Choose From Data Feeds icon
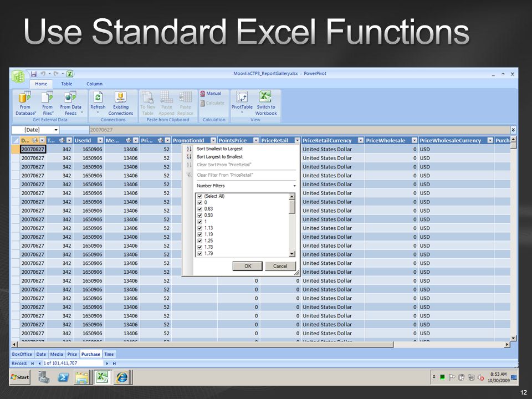 pyautogui.click(x=70, y=98)
